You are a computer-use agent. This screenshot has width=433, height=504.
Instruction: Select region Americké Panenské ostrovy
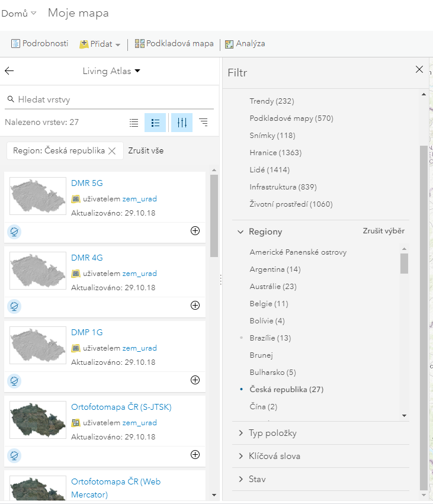tap(298, 252)
